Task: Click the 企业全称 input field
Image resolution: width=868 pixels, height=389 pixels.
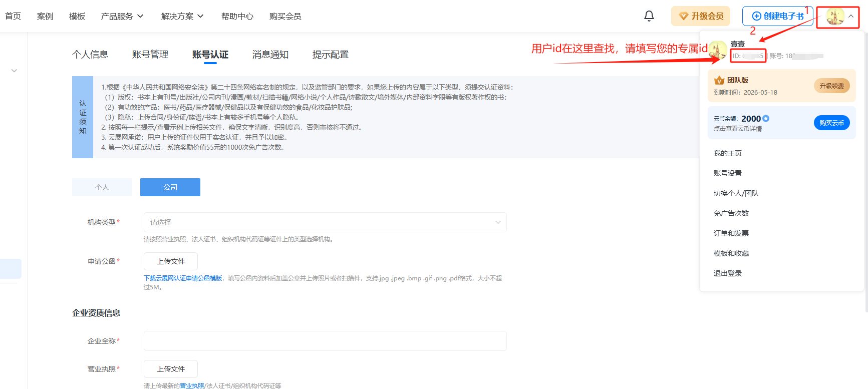Action: point(325,341)
